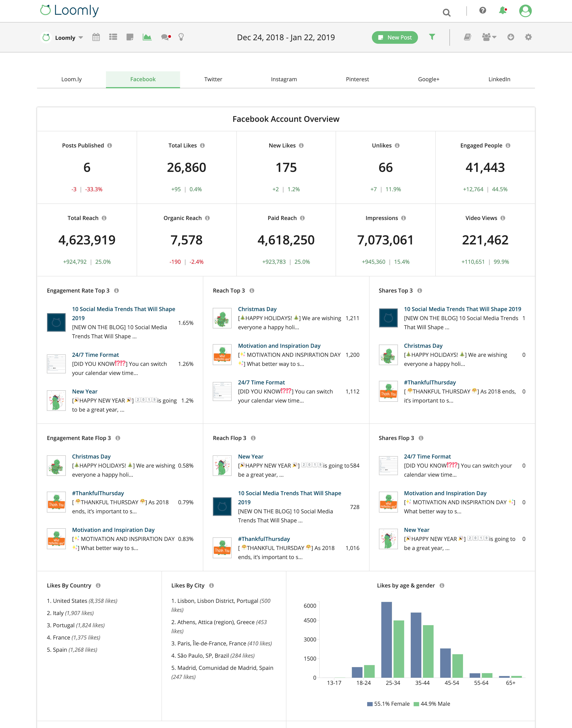572x728 pixels.
Task: Expand the Loomly calendar dropdown
Action: coord(81,37)
